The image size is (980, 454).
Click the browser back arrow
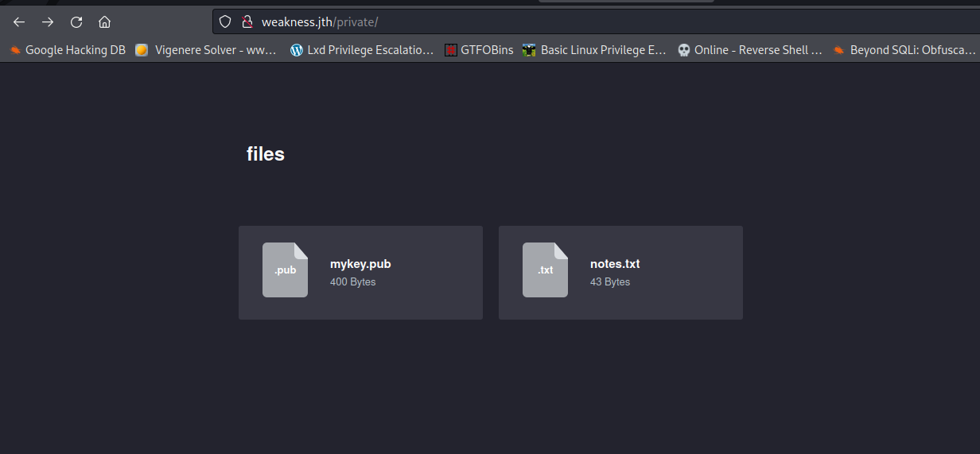[x=19, y=22]
